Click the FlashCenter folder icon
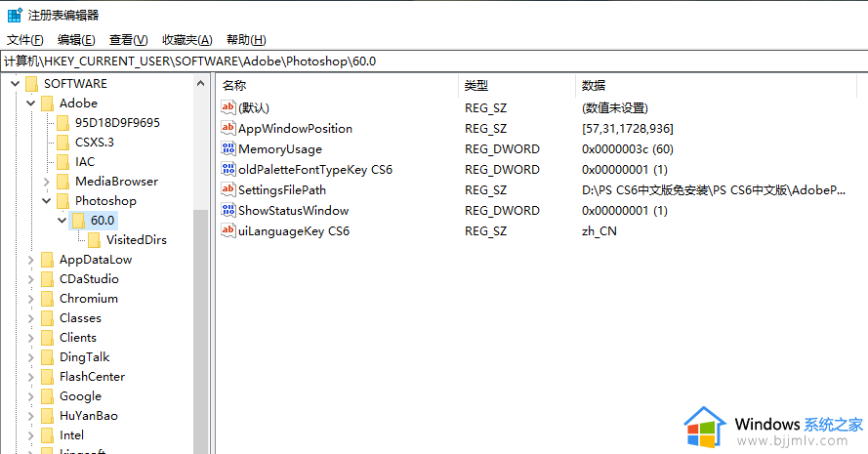Screen dimensions: 868x454 [x=47, y=377]
